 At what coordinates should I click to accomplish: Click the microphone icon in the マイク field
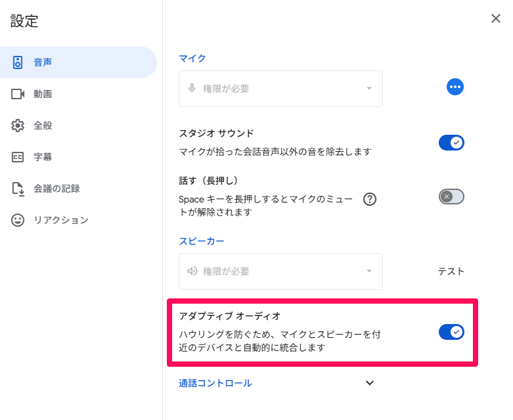click(192, 88)
